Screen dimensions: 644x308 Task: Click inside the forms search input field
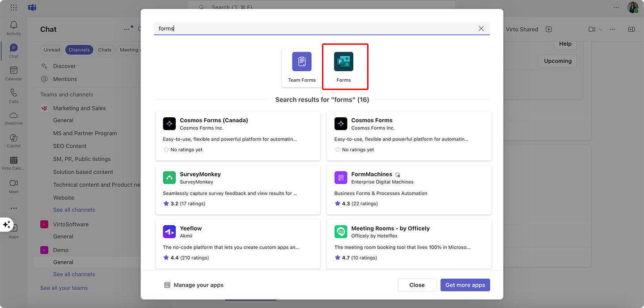pyautogui.click(x=313, y=28)
